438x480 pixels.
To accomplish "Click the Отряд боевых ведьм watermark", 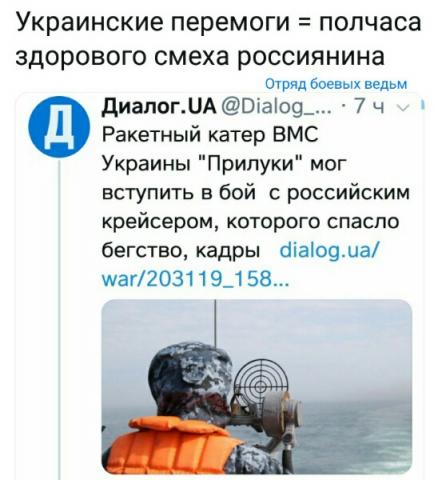I will [336, 84].
